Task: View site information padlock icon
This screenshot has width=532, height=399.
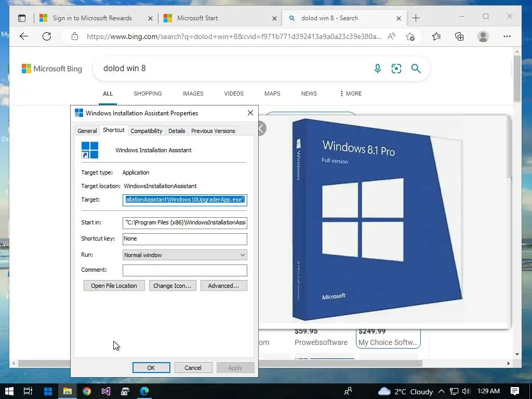Action: 75,36
